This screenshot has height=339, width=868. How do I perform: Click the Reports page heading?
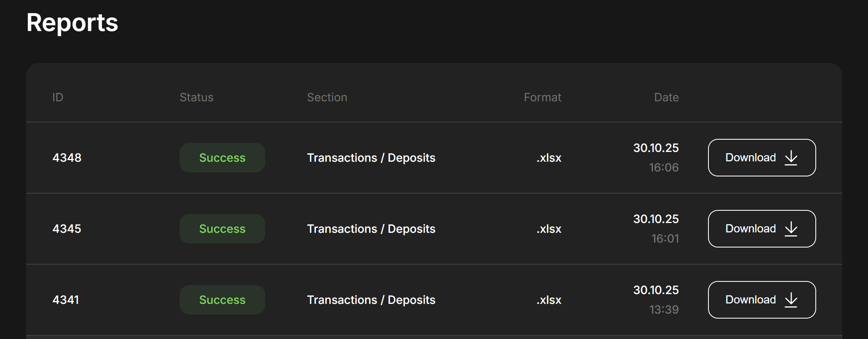point(72,22)
